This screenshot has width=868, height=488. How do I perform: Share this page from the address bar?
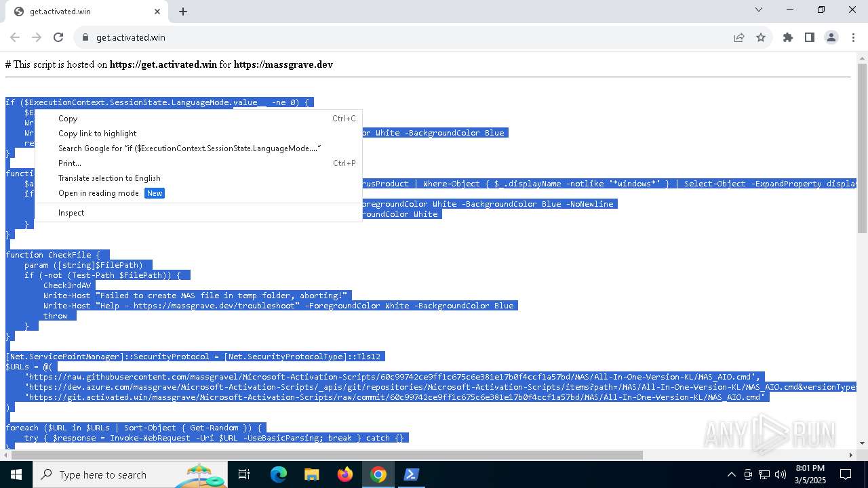(x=739, y=37)
